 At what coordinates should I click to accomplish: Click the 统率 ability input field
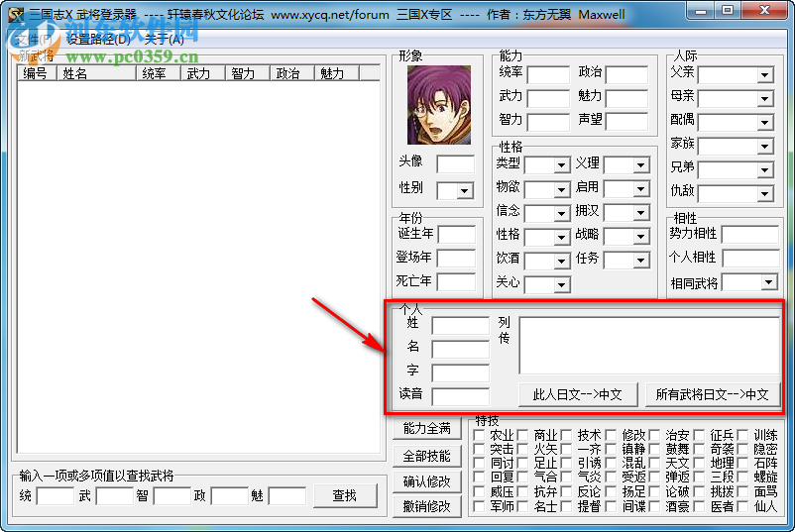click(548, 75)
